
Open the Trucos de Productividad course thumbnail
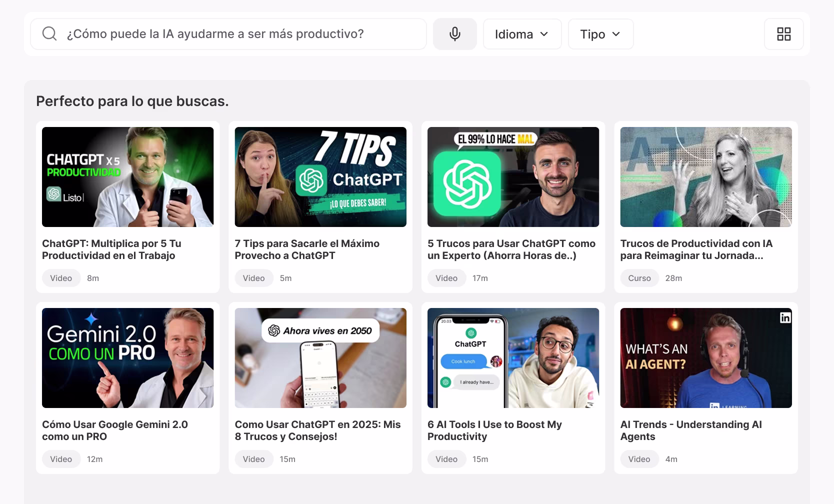706,177
